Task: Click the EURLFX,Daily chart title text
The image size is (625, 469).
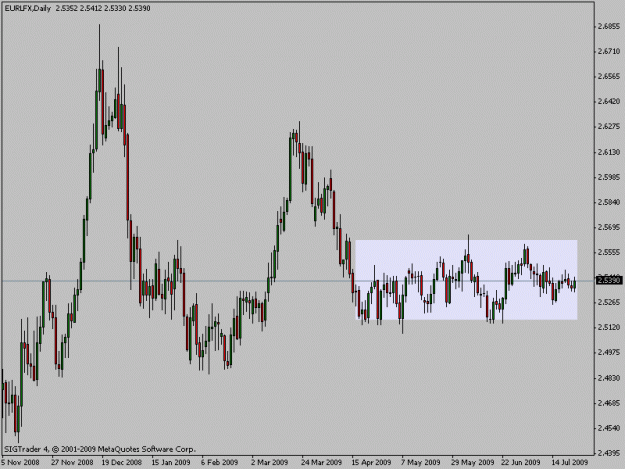Action: coord(28,8)
